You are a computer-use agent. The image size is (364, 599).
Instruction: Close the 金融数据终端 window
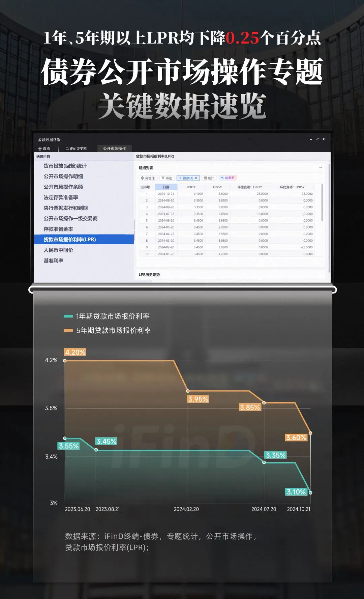click(324, 139)
